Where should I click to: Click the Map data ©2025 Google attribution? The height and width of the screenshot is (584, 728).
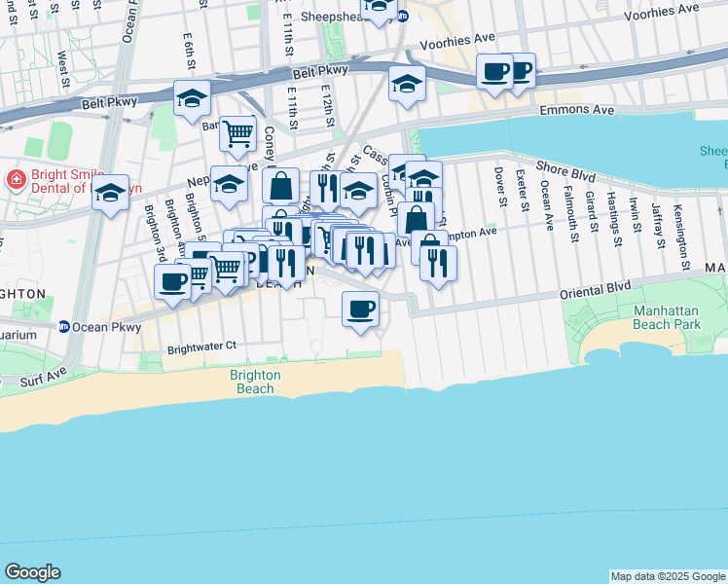tap(668, 576)
